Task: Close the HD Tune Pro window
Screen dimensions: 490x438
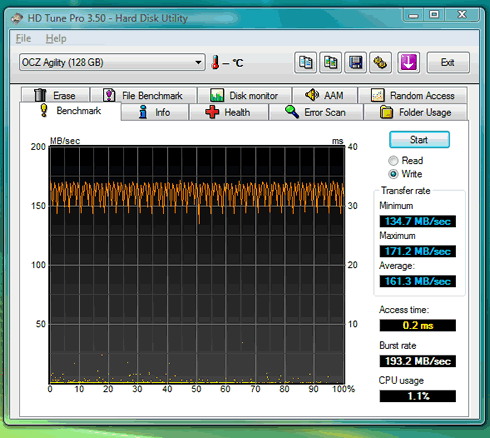Action: (462, 15)
